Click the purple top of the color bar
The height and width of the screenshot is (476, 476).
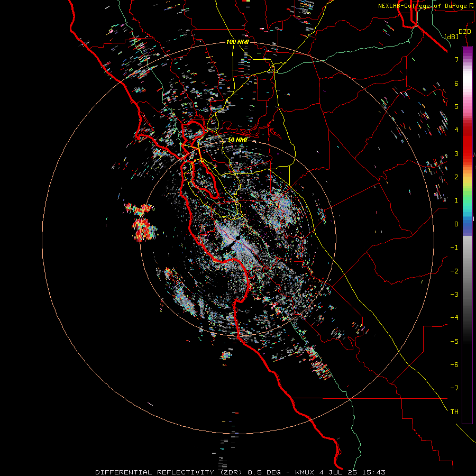(467, 50)
